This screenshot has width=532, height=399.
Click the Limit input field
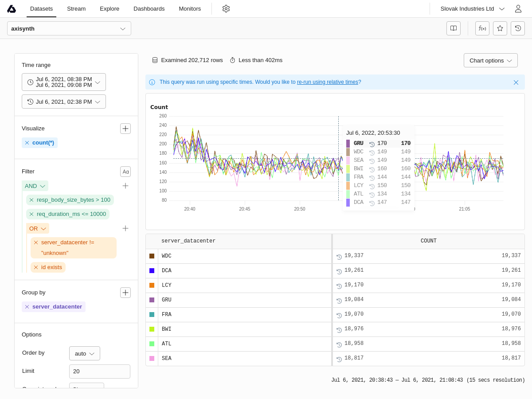pyautogui.click(x=100, y=372)
